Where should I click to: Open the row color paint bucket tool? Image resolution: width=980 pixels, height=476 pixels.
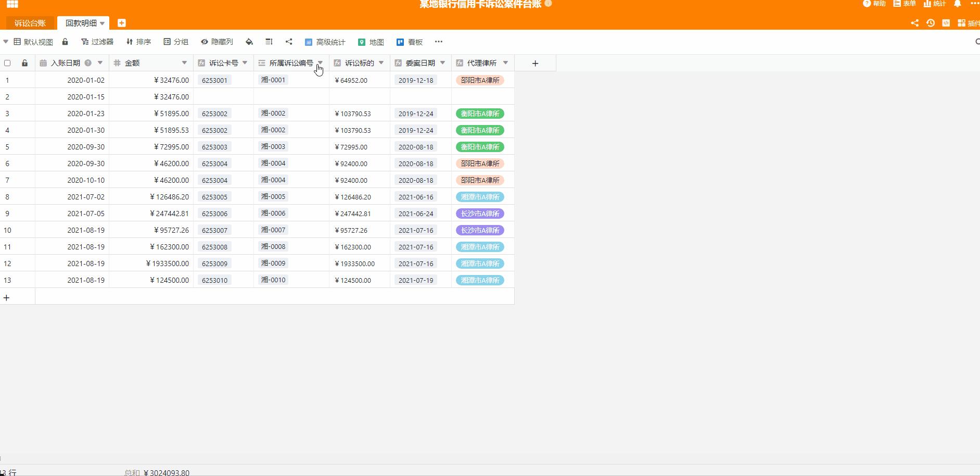(x=249, y=42)
